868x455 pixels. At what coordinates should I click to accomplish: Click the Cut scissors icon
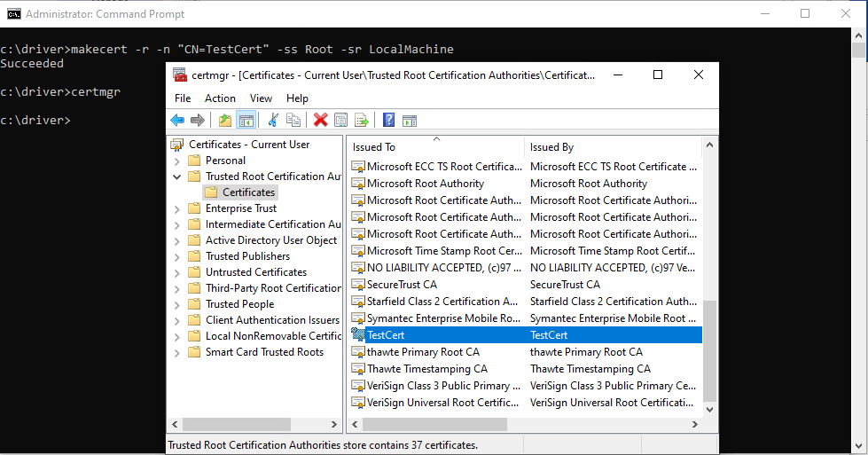[273, 120]
